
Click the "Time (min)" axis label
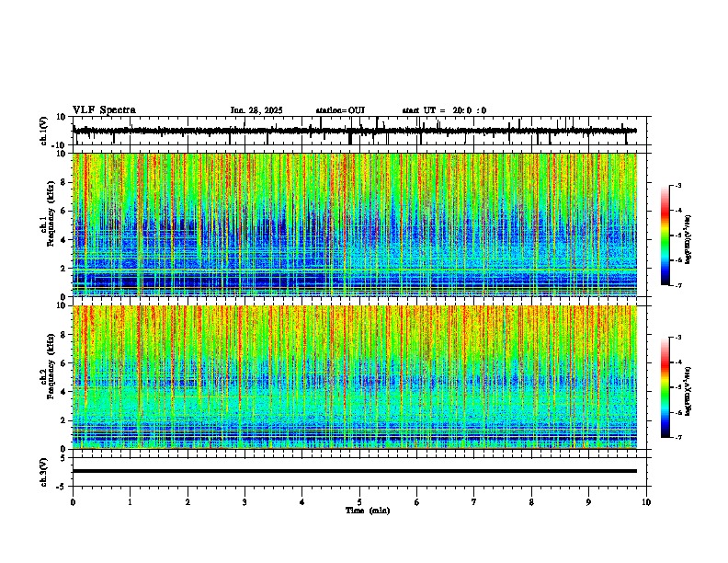tap(368, 511)
